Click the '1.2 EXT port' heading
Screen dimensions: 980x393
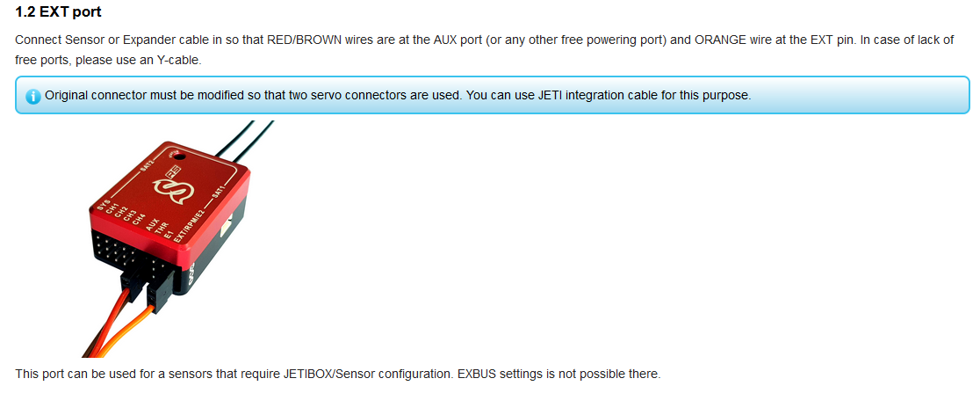58,13
